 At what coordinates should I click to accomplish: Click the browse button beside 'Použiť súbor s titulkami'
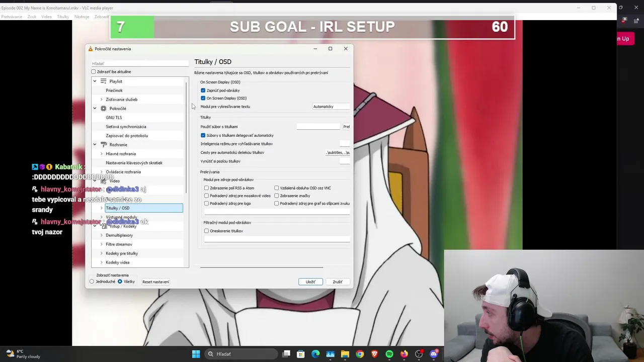click(x=346, y=127)
